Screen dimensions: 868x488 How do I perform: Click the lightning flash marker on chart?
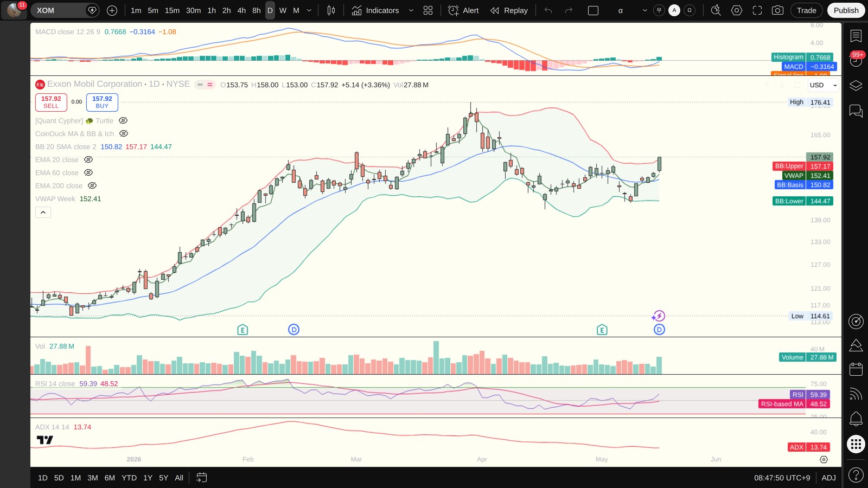click(659, 316)
